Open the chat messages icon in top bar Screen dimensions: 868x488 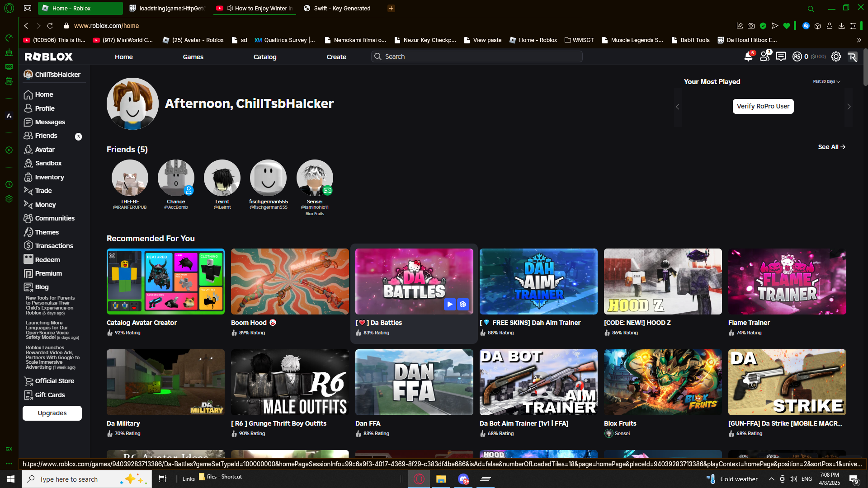point(781,56)
